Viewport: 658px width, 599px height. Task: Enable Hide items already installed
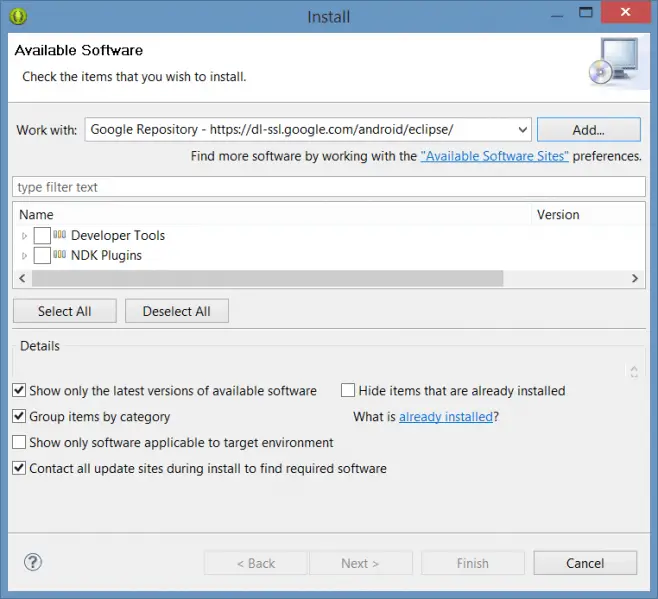click(x=348, y=391)
